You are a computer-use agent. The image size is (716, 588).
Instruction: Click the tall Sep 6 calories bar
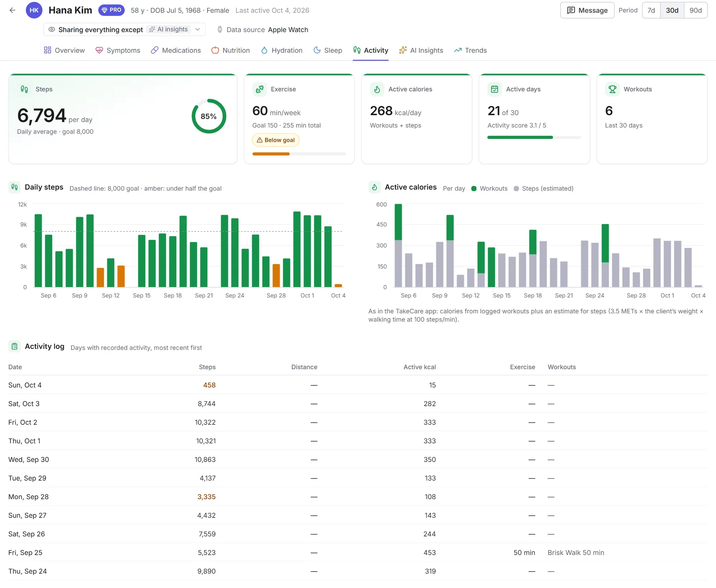pyautogui.click(x=398, y=246)
